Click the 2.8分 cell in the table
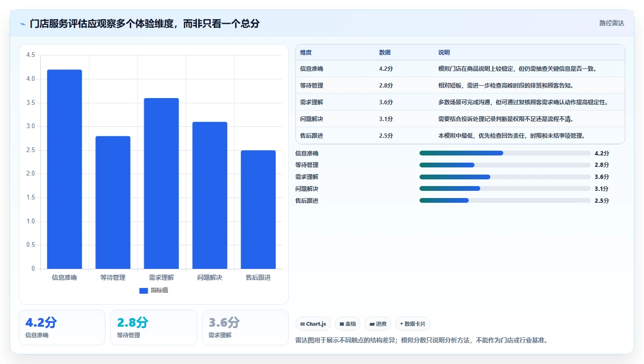644x364 pixels. pos(386,85)
